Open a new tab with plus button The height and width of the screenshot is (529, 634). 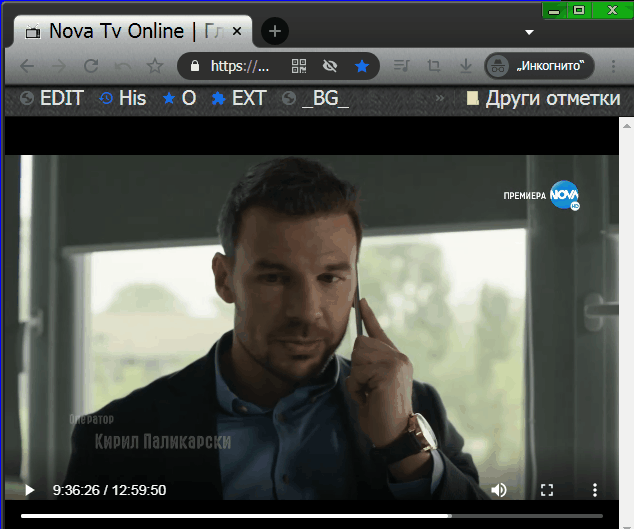tap(275, 31)
